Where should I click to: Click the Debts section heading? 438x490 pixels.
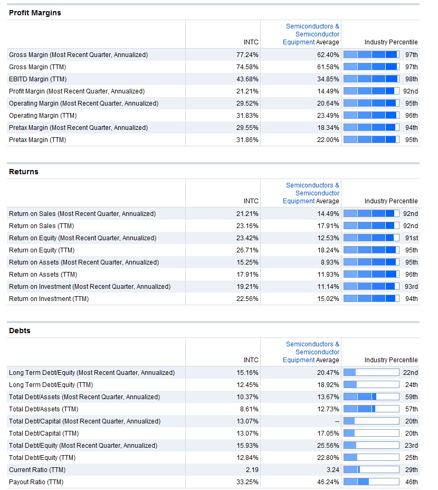click(x=20, y=331)
